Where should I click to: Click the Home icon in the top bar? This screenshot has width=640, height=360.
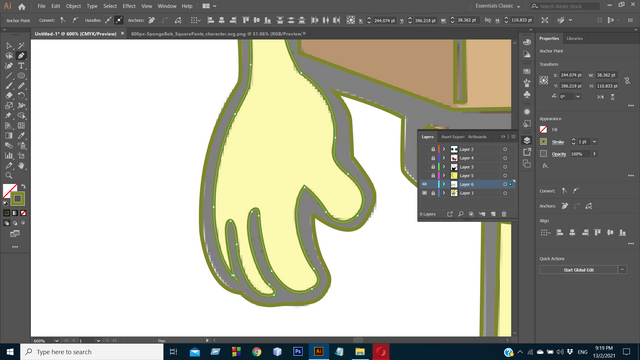(22, 7)
